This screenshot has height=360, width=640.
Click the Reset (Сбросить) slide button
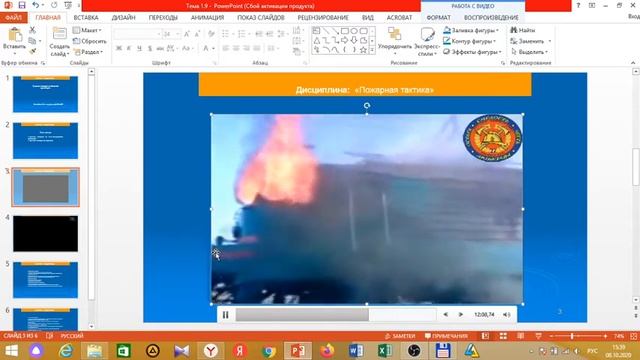pyautogui.click(x=89, y=41)
